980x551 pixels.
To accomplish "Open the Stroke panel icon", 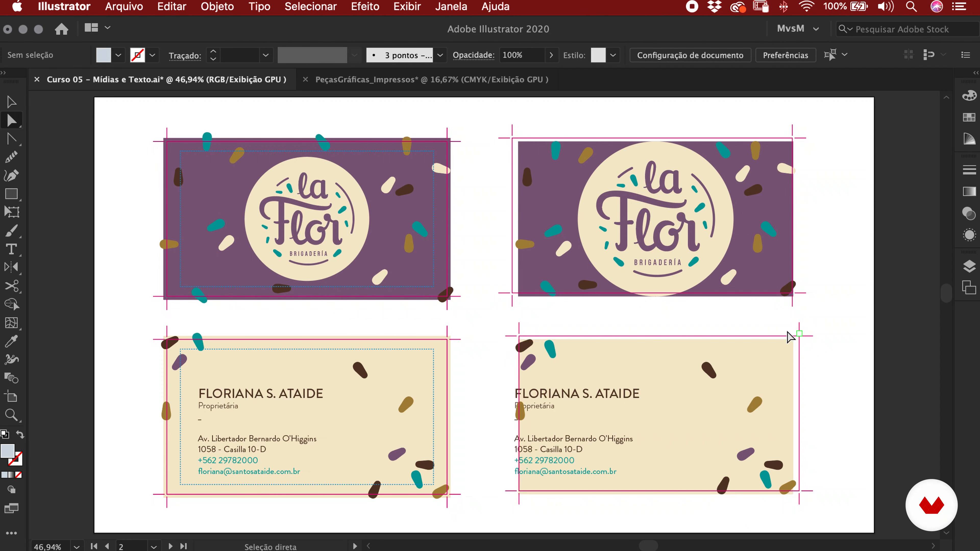I will click(x=969, y=170).
